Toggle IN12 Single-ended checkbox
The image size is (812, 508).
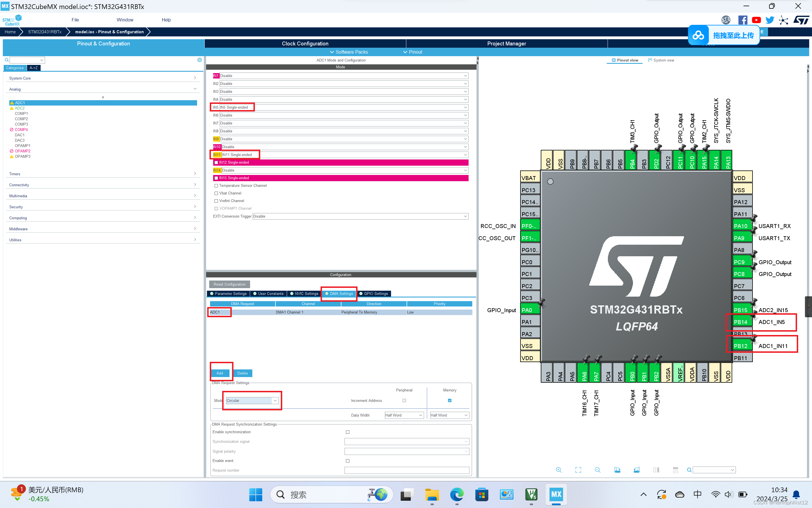(x=216, y=163)
